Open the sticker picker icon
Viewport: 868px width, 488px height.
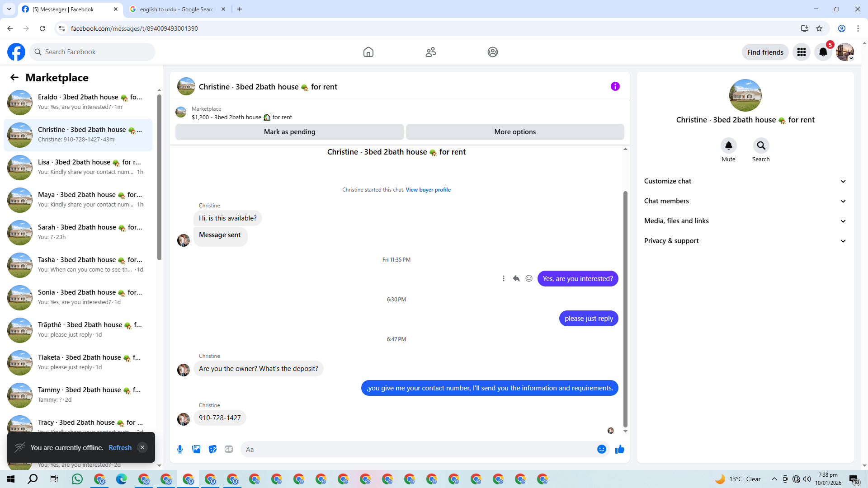(x=212, y=449)
